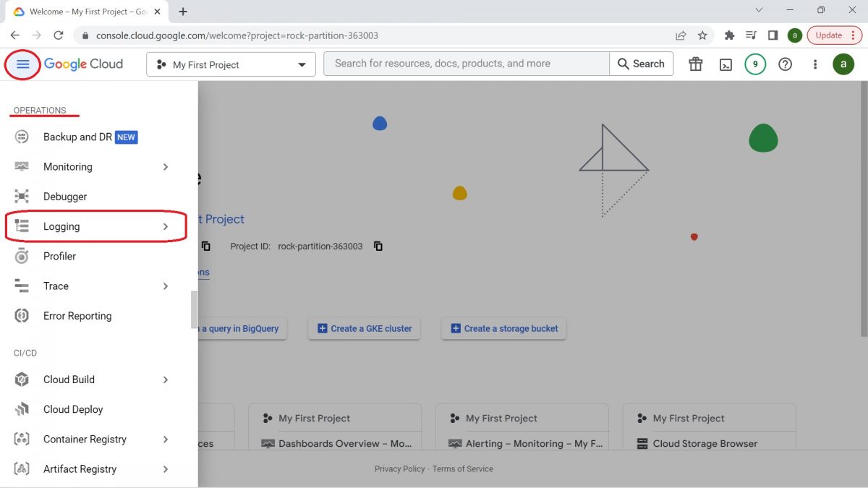Expand the Trace submenu chevron
This screenshot has width=868, height=488.
click(165, 286)
